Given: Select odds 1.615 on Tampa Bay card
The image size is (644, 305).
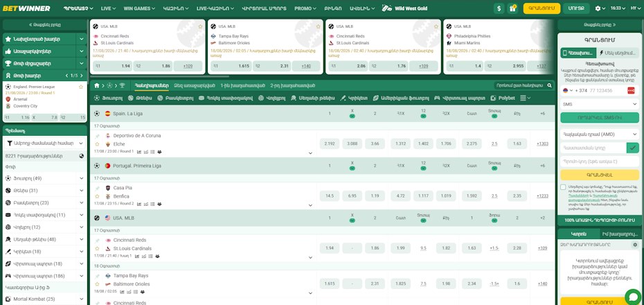Looking at the screenshot, I should pyautogui.click(x=230, y=66).
